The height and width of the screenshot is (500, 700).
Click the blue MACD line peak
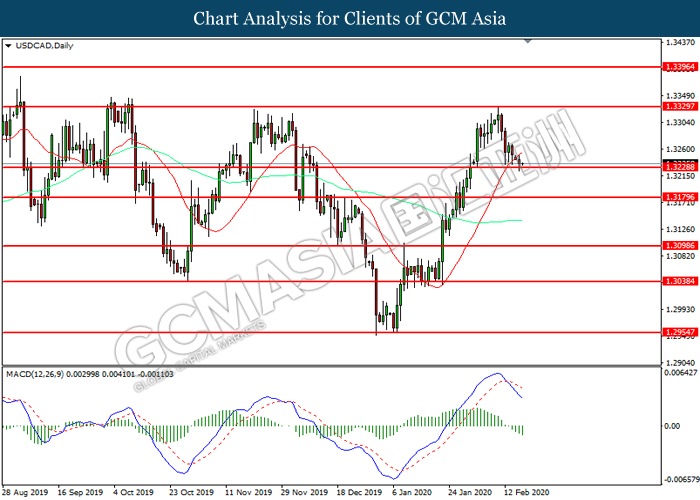496,374
